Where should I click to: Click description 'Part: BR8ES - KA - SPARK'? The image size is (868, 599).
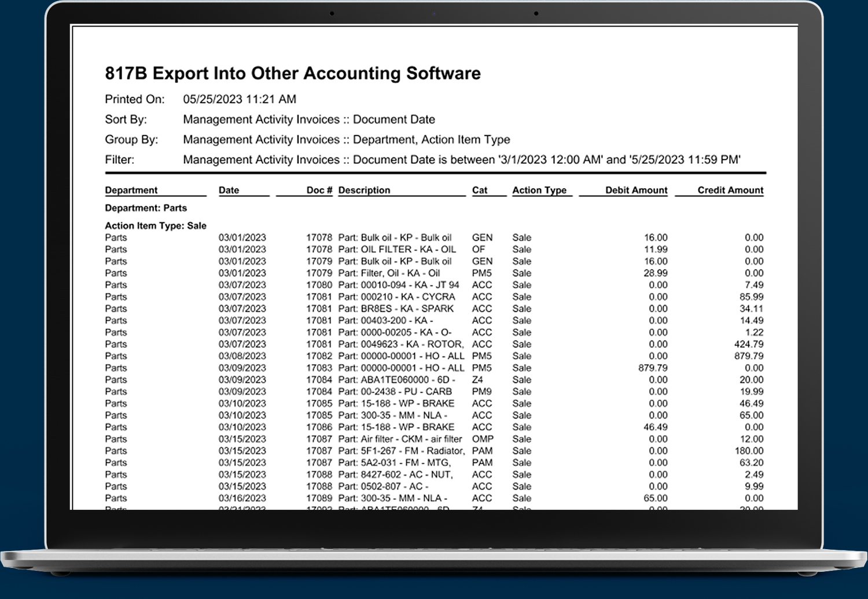(x=396, y=308)
